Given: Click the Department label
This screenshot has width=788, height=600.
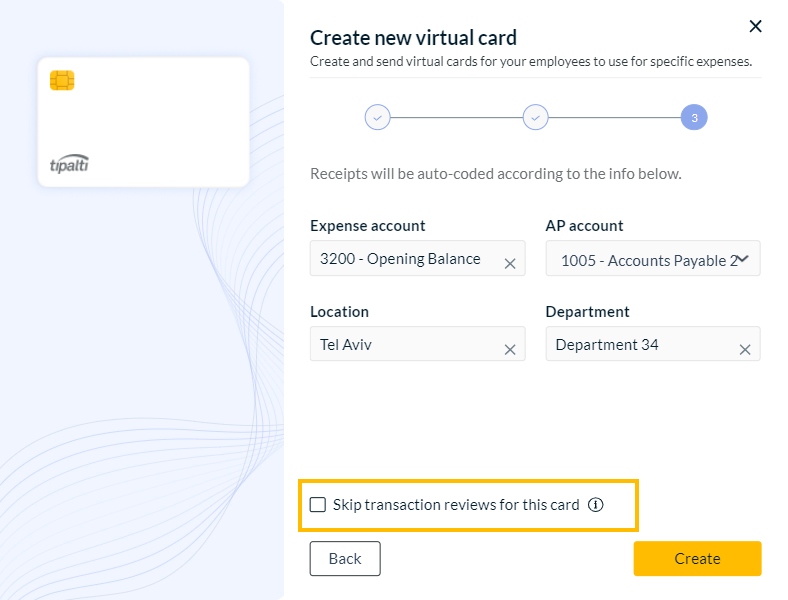Looking at the screenshot, I should 587,312.
